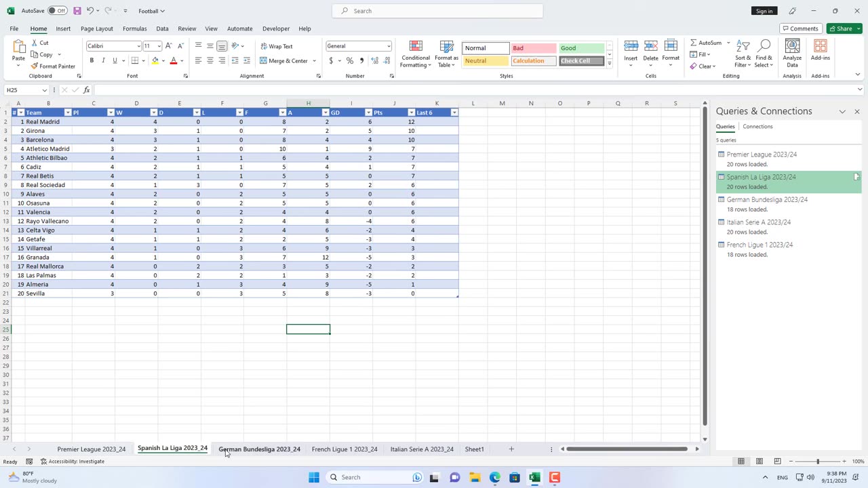Add a new sheet with plus button
This screenshot has width=868, height=488.
511,449
